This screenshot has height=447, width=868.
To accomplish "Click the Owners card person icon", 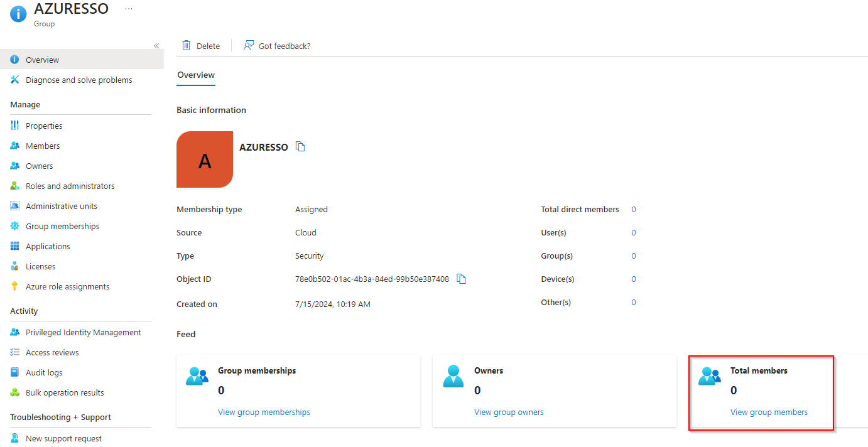I will click(453, 376).
